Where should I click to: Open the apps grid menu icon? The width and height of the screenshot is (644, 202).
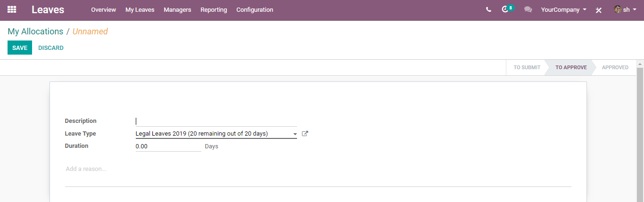tap(12, 9)
